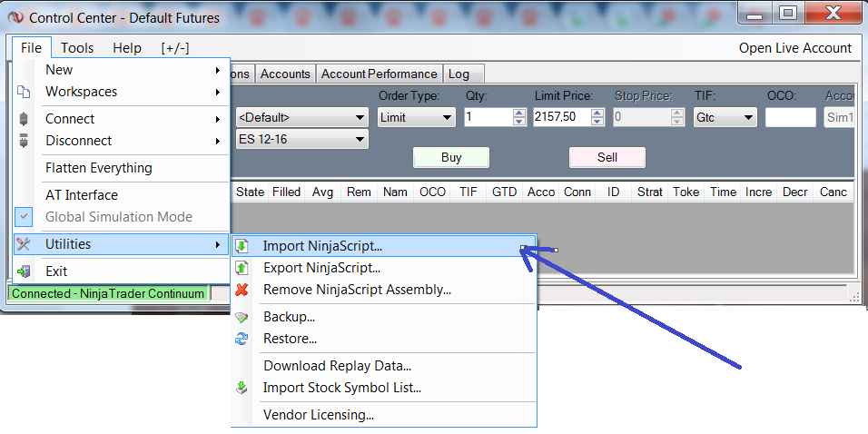This screenshot has height=434, width=868.
Task: Select Vendor Licensing menu entry
Action: tap(319, 415)
